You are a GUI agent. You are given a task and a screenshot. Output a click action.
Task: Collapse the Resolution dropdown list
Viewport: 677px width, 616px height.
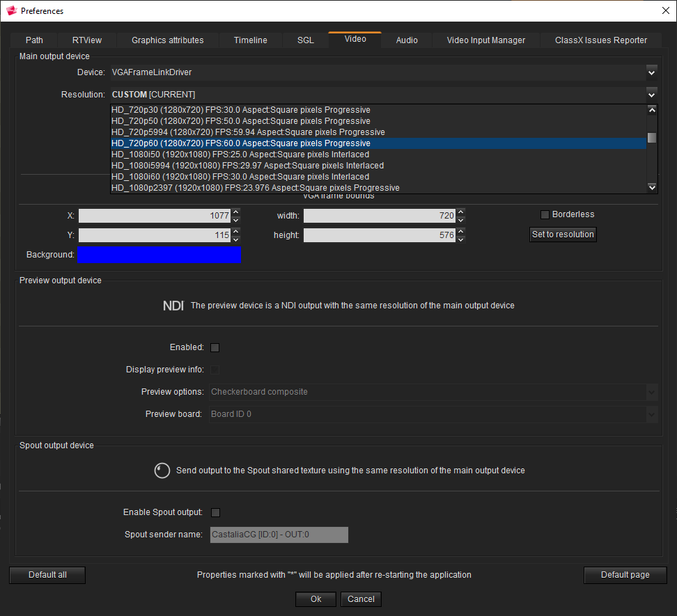pyautogui.click(x=651, y=94)
